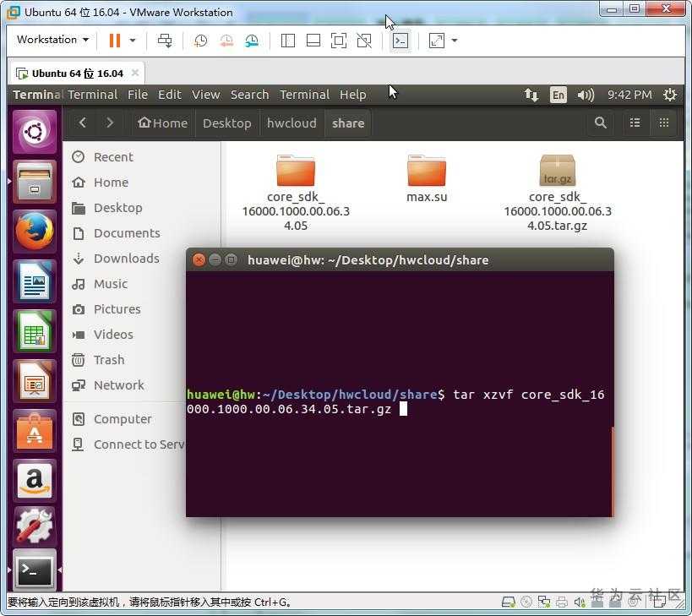692x616 pixels.
Task: Toggle Unity mode in VMware toolbar
Action: (364, 41)
